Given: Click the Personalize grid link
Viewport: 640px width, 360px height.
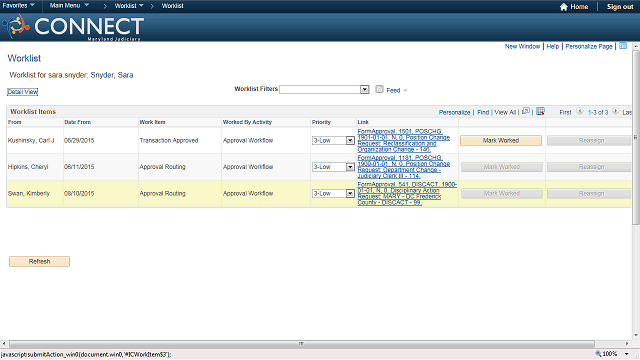Looking at the screenshot, I should point(454,112).
